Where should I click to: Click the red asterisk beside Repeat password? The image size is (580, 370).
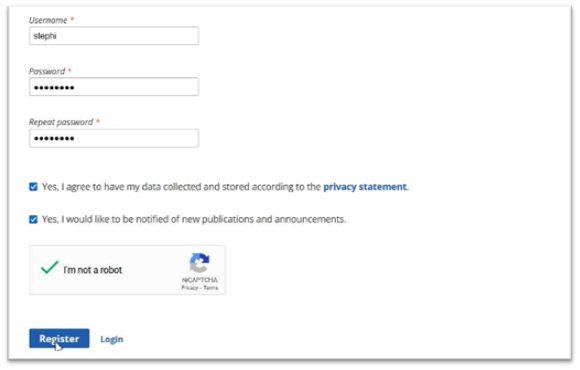98,121
